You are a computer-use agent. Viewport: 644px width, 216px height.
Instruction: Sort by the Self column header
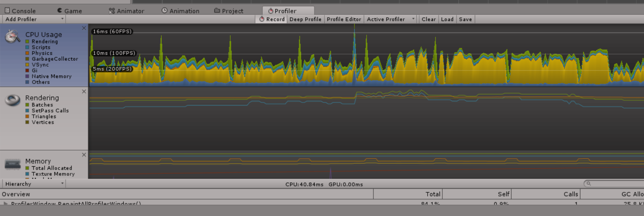(477, 194)
